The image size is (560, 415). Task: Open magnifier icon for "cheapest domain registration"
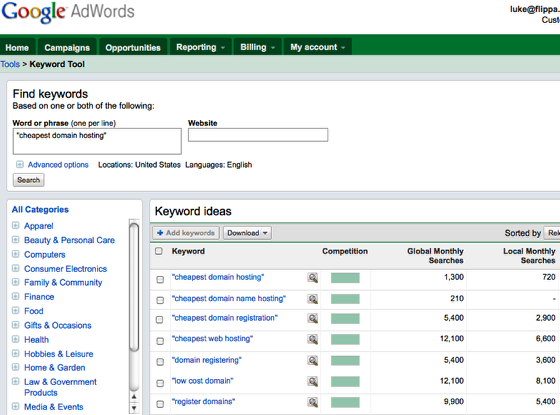[312, 318]
